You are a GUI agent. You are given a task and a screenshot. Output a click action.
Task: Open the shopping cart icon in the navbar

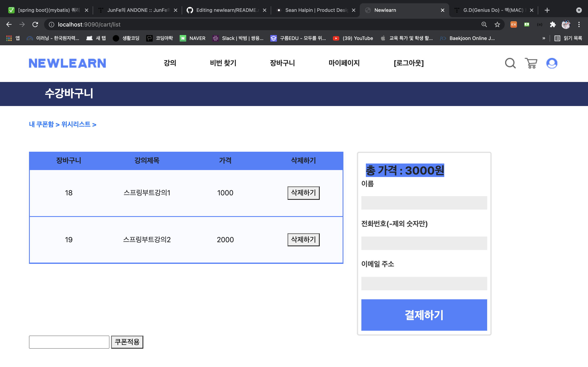[x=531, y=63]
